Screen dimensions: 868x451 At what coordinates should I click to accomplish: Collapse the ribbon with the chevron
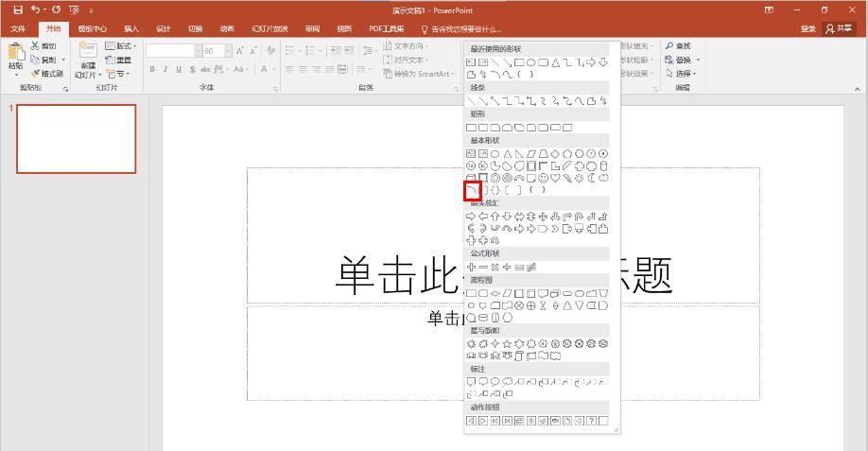click(x=857, y=89)
